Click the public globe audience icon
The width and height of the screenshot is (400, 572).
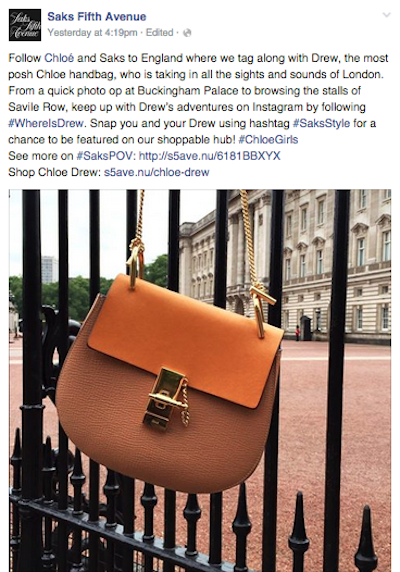point(187,33)
